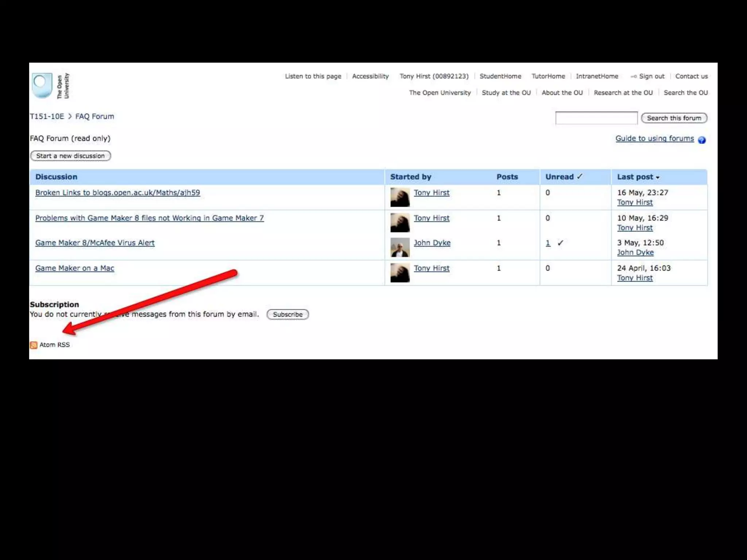Open unread count link for McAfee discussion
This screenshot has width=747, height=560.
tap(548, 243)
